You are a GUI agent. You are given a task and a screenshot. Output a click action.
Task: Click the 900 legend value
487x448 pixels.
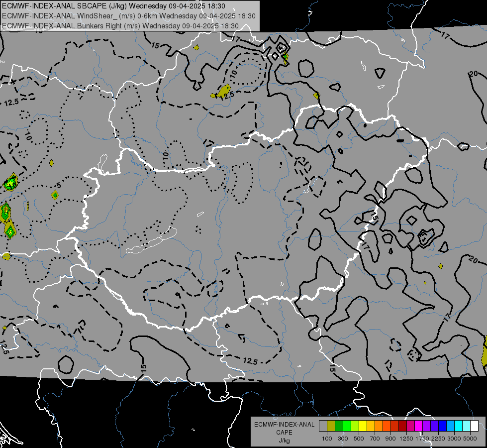390,439
